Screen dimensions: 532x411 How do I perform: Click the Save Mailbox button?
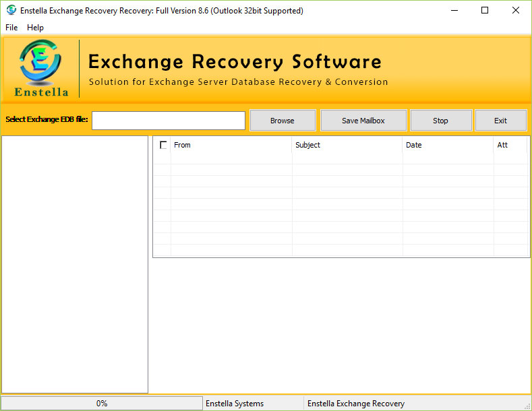pyautogui.click(x=363, y=121)
